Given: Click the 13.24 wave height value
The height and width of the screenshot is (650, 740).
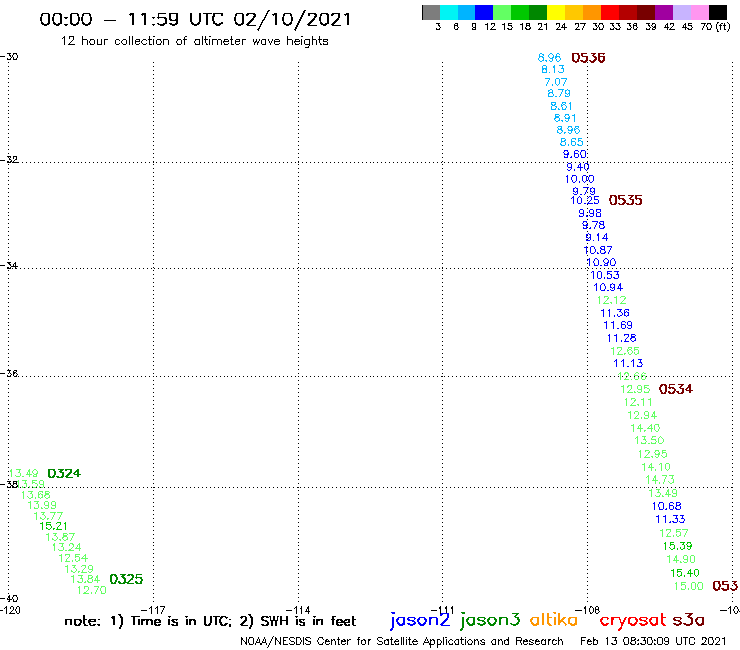Looking at the screenshot, I should coord(67,547).
